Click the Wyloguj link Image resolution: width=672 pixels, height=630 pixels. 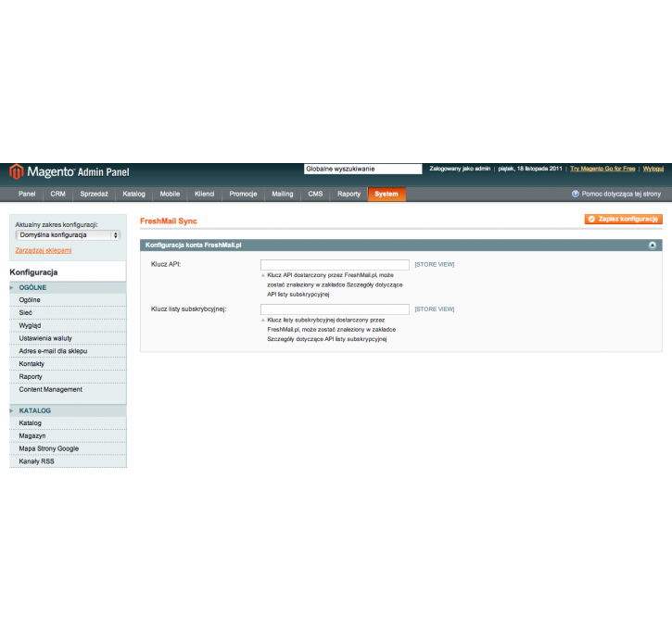[653, 169]
